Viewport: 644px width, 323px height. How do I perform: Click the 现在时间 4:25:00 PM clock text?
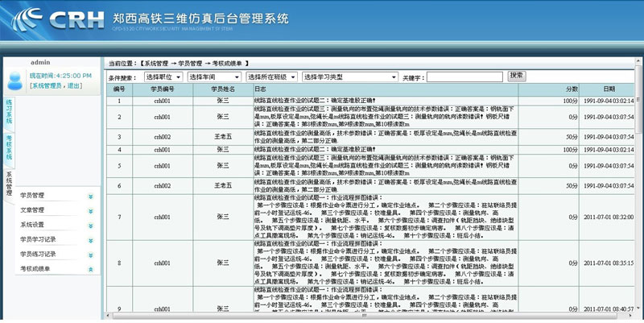click(60, 76)
